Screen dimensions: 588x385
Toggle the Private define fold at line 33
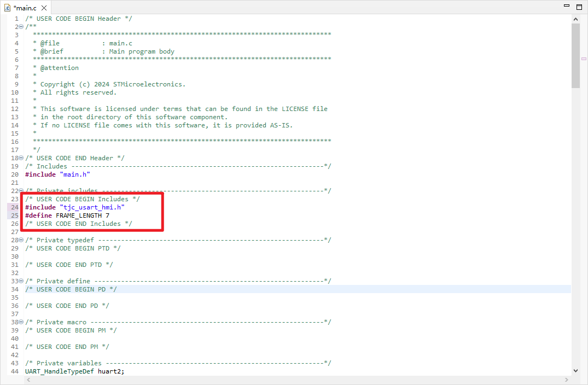[x=21, y=281]
